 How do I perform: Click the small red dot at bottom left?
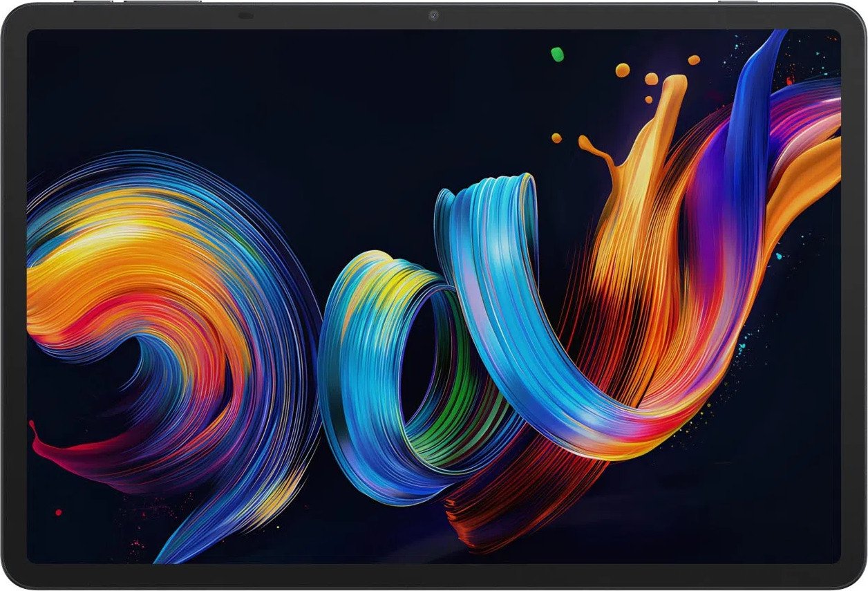[x=58, y=512]
